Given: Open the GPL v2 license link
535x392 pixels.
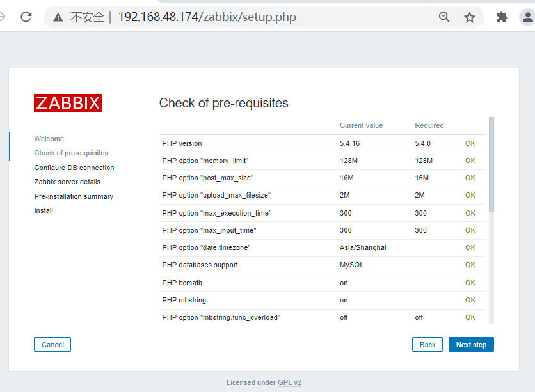Looking at the screenshot, I should pyautogui.click(x=289, y=382).
